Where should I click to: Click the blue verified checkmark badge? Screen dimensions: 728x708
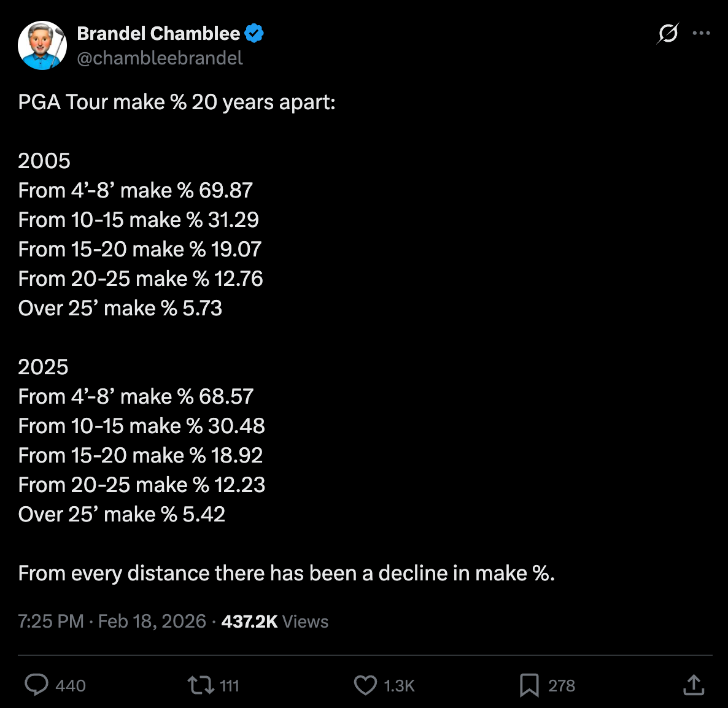pos(254,33)
